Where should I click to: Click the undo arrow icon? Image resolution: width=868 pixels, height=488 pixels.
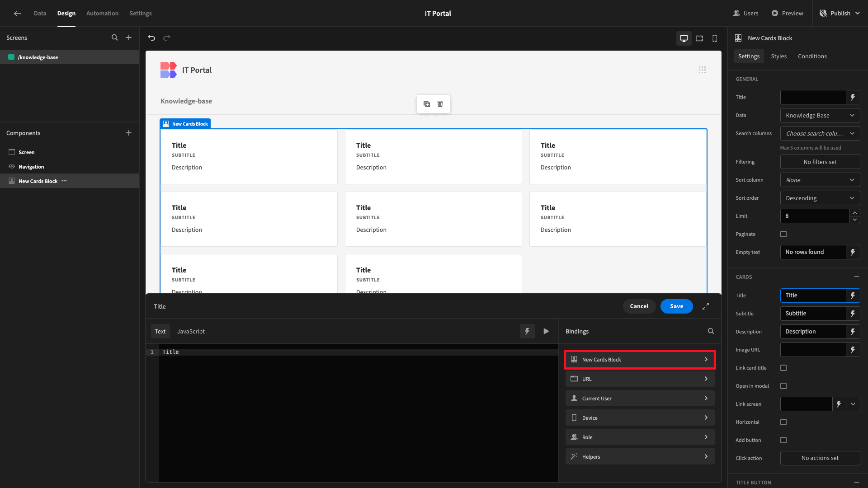pos(151,38)
